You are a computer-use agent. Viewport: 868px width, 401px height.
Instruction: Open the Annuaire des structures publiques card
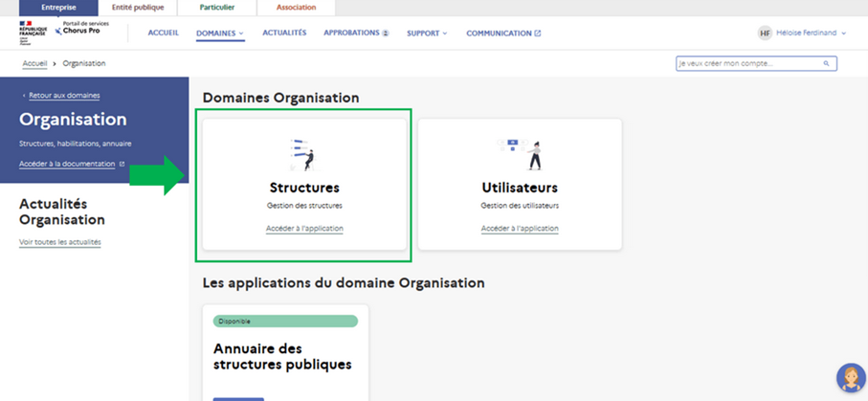(x=285, y=352)
